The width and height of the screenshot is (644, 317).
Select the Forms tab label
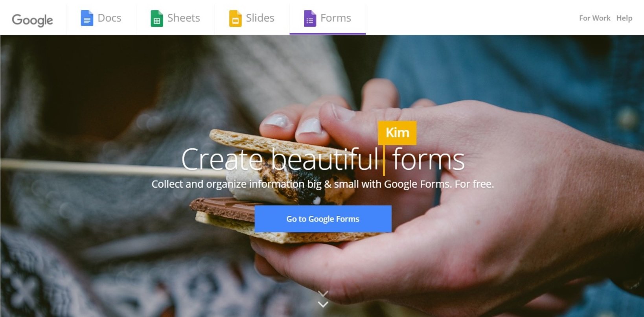(x=336, y=18)
